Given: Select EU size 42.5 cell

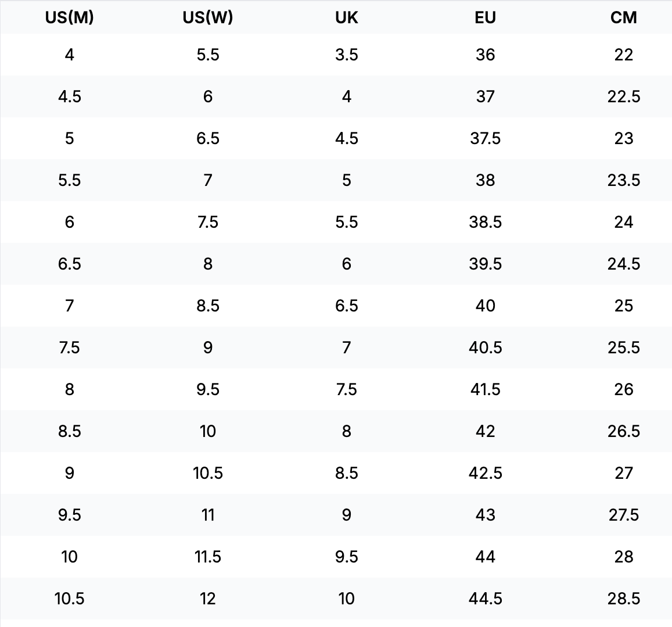Looking at the screenshot, I should pyautogui.click(x=485, y=473).
